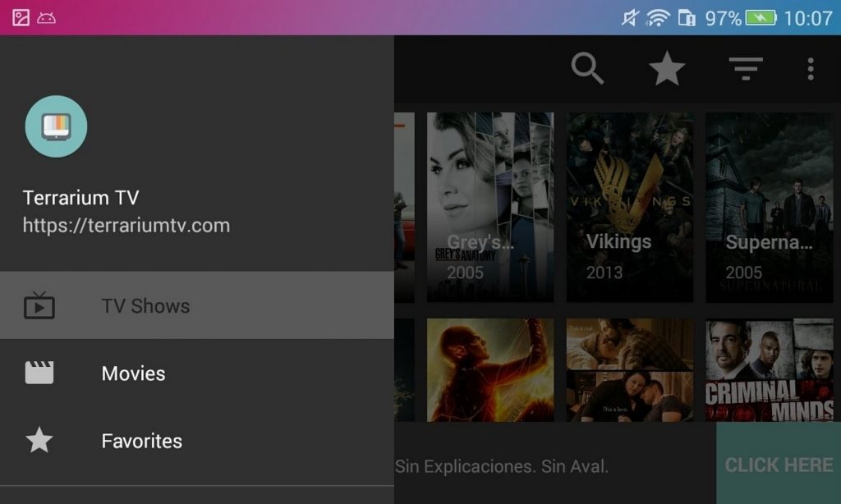Click the Terrarium TV title text
The height and width of the screenshot is (504, 841).
point(81,198)
